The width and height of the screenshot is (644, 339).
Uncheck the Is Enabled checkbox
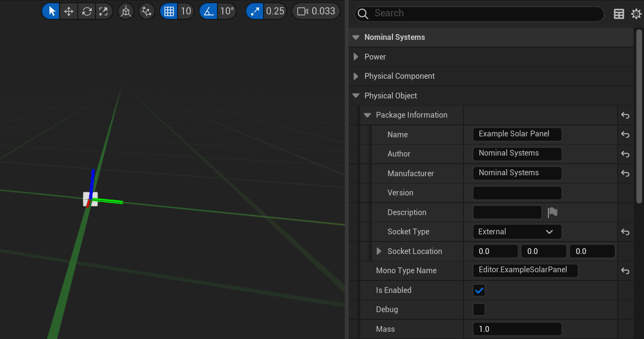coord(479,290)
